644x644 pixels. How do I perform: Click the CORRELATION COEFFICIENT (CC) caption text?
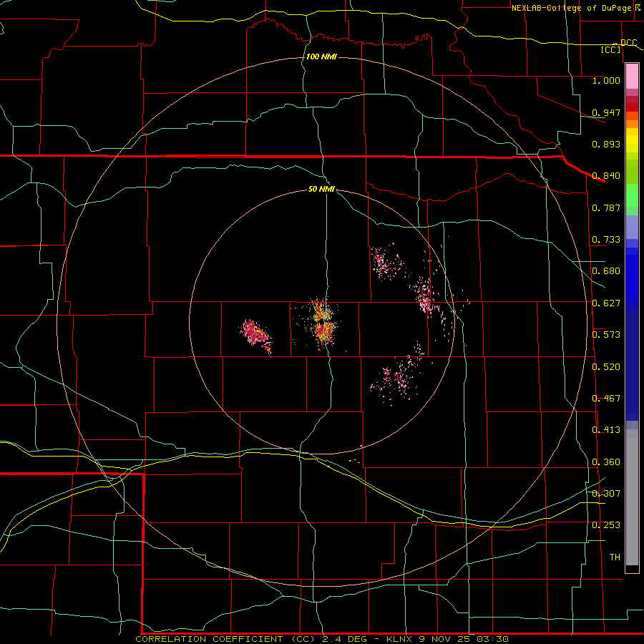[x=225, y=639]
